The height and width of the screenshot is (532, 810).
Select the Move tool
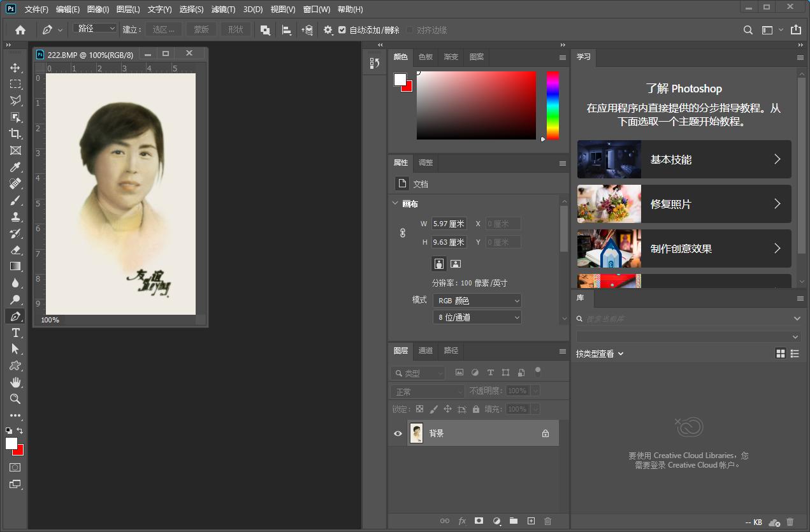[15, 68]
